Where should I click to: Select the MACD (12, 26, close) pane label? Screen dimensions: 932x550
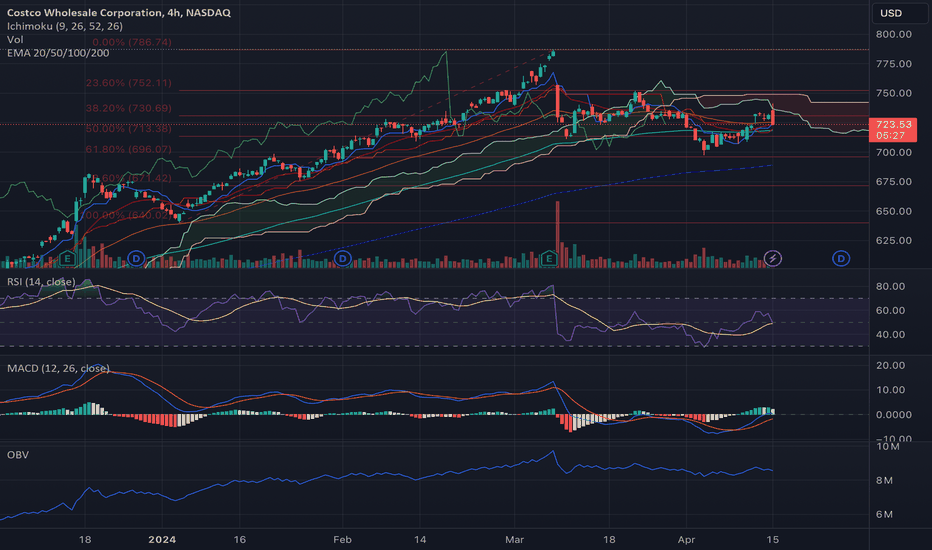click(x=58, y=369)
